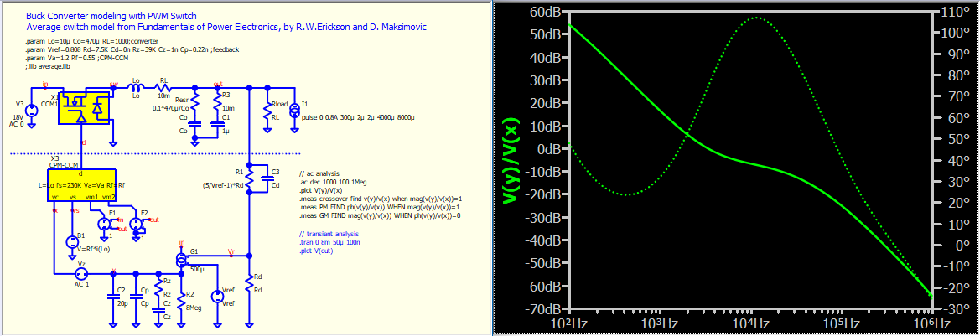Select the G1 500µ transconductance source
This screenshot has width=980, height=336.
coord(181,259)
